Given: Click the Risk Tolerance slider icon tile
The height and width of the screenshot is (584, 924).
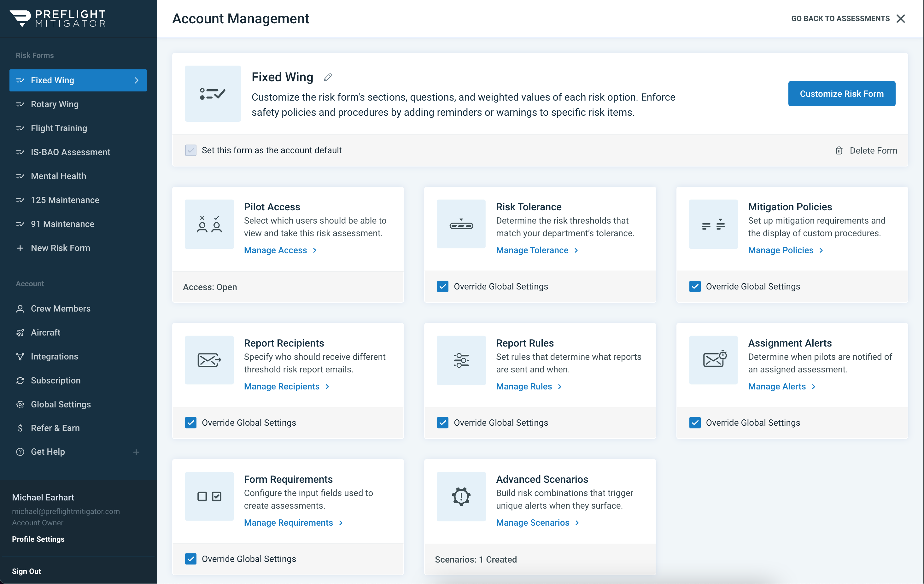Looking at the screenshot, I should [461, 224].
